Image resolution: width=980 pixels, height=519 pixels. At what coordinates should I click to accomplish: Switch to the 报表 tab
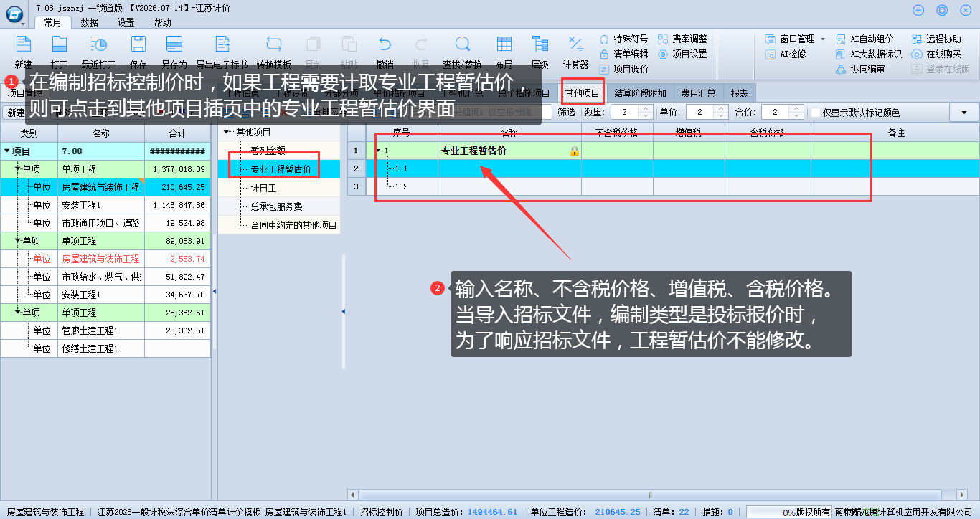(x=740, y=93)
